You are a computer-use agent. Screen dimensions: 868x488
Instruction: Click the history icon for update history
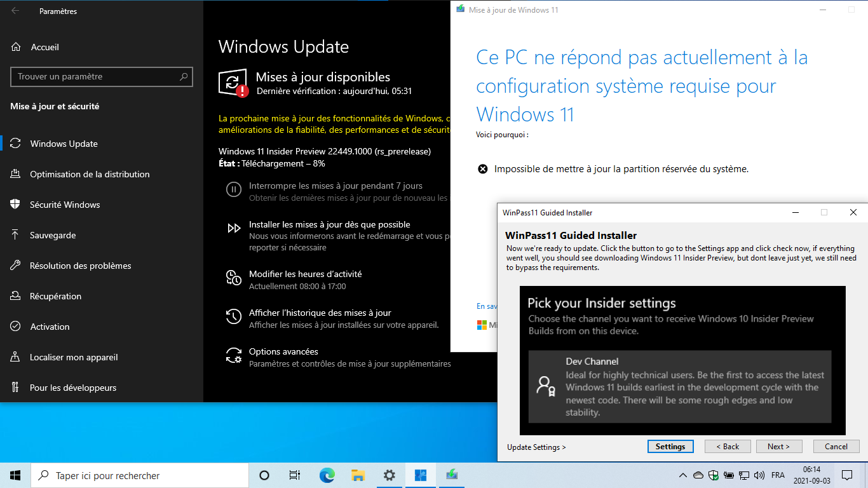click(x=234, y=316)
